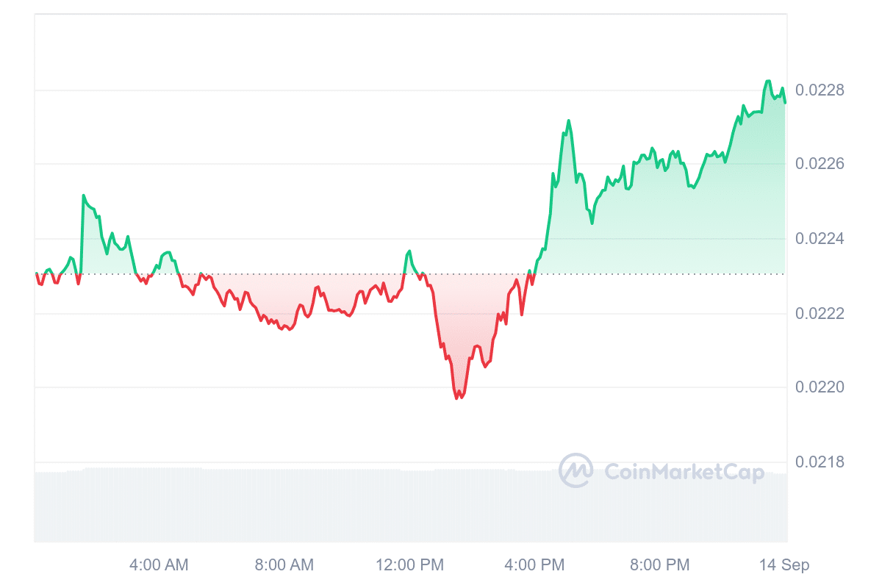Click the 0.0222 price axis label

click(x=820, y=314)
